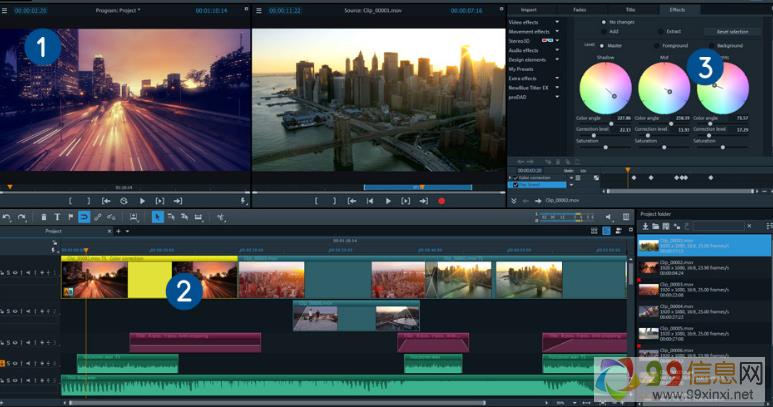The height and width of the screenshot is (407, 773).
Task: Click the trash icon to delete the selected object
Action: 45,217
